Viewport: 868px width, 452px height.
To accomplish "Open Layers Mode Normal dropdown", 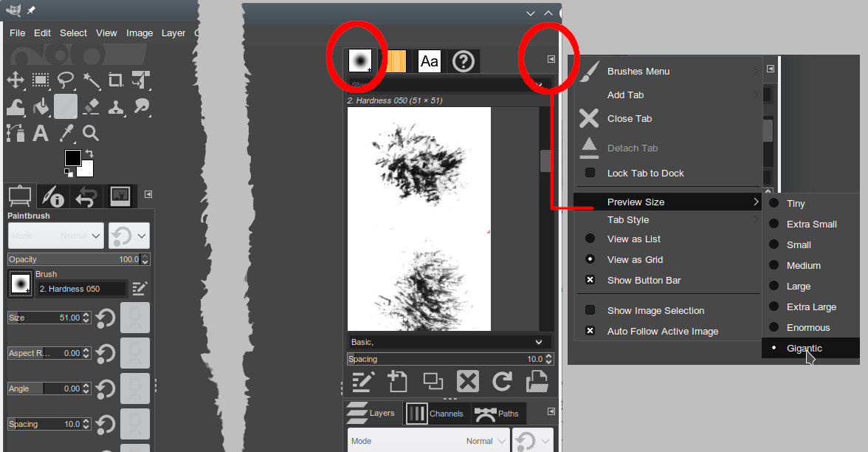I will (428, 441).
